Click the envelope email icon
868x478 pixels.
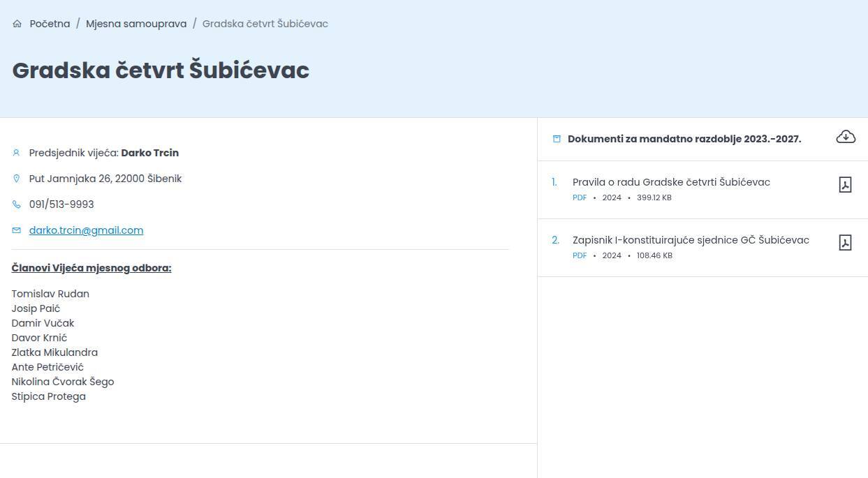[x=16, y=230]
